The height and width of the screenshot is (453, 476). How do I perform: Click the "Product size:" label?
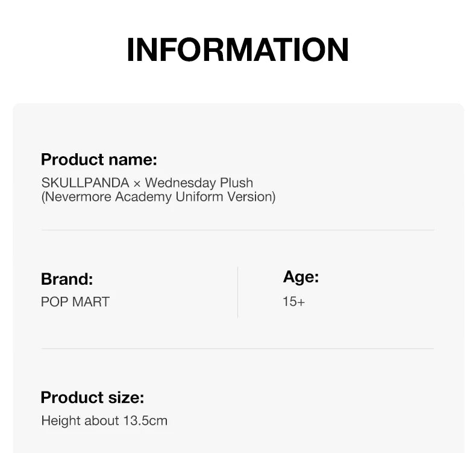tap(92, 398)
